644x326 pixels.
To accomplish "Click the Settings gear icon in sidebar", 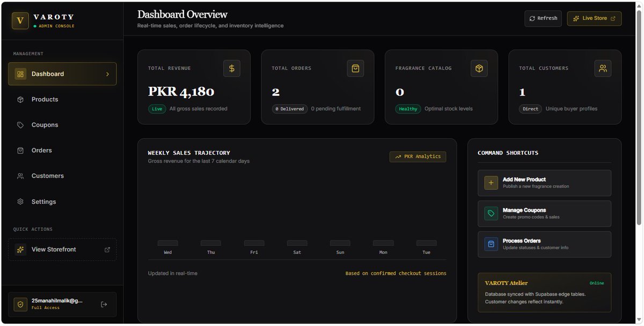I will [20, 202].
